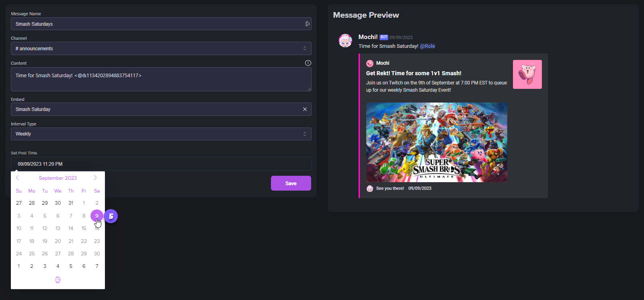Click the embed footer avatar icon

pos(370,189)
